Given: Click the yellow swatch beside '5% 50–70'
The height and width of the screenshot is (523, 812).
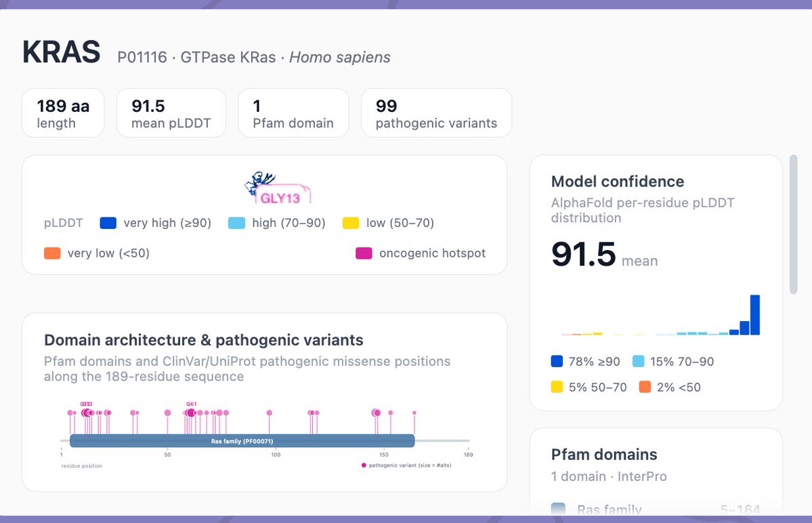Looking at the screenshot, I should click(557, 387).
